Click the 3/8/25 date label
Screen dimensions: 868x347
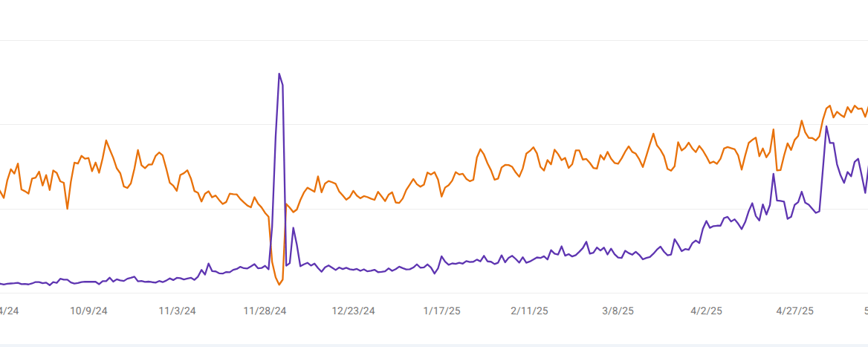(x=618, y=311)
